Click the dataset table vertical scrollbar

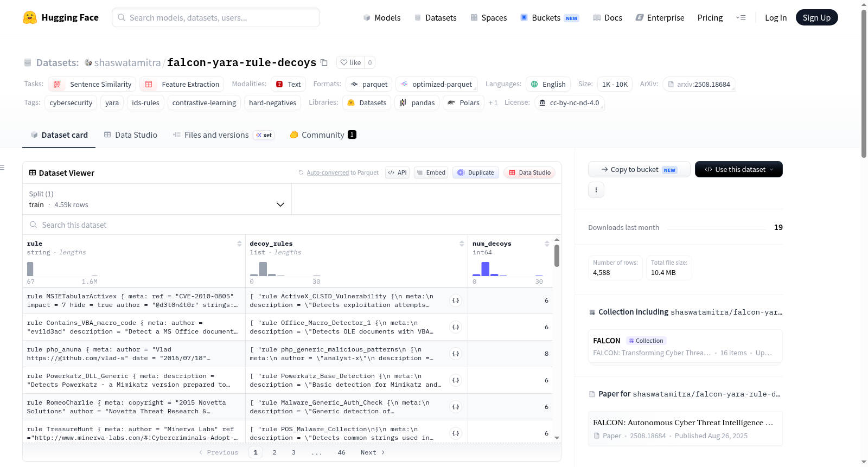tap(557, 255)
